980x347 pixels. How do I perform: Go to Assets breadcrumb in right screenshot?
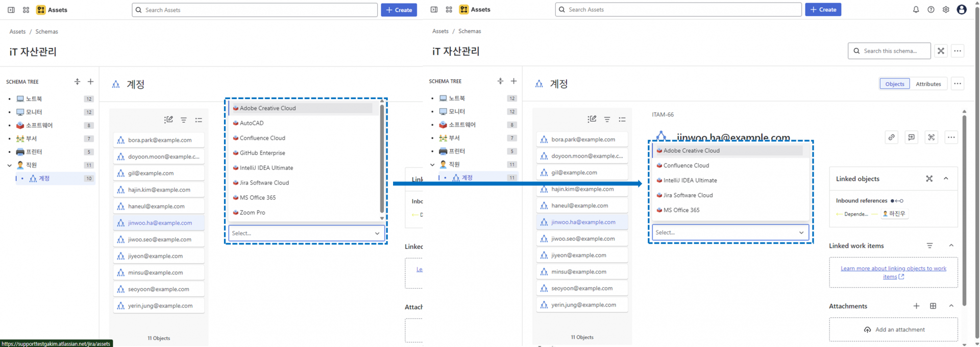tap(440, 31)
